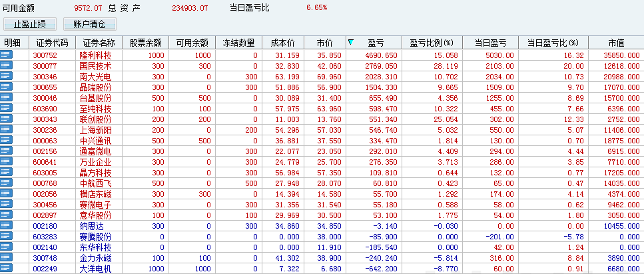Image resolution: width=644 pixels, height=274 pixels.
Task: Click available funds value 9572.07
Action: [x=88, y=8]
